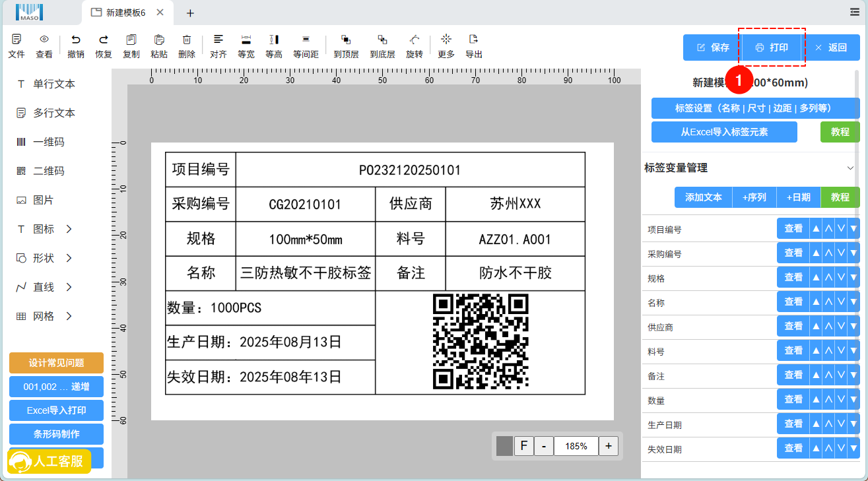The image size is (868, 481).
Task: Select the QR code on label
Action: [x=481, y=342]
